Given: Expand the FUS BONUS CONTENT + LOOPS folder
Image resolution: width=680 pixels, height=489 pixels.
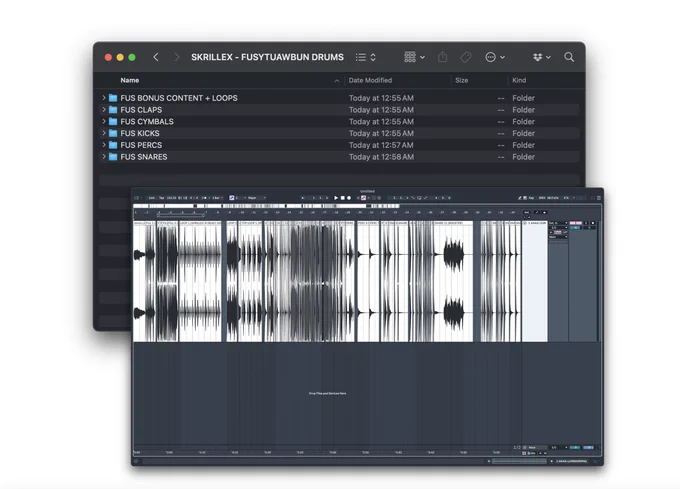Looking at the screenshot, I should (104, 98).
